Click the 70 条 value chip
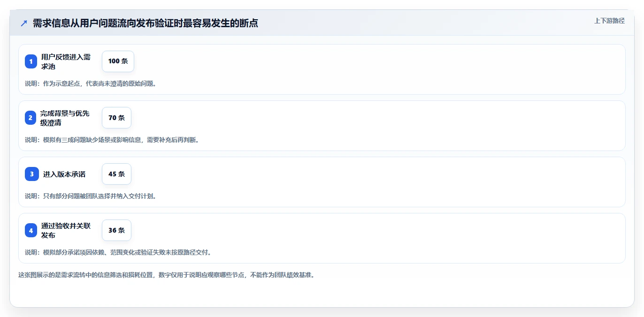This screenshot has height=317, width=644. [116, 118]
